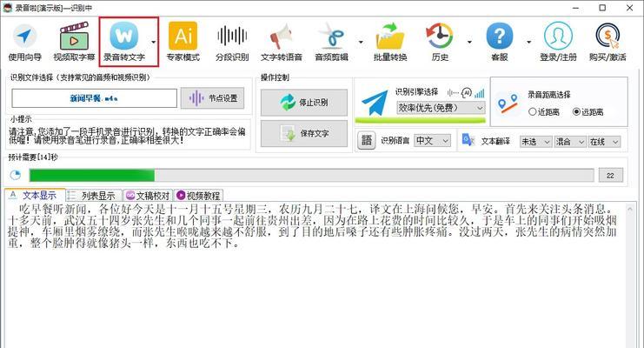Click the 预计需要[14]秒 estimate label

tap(33, 157)
